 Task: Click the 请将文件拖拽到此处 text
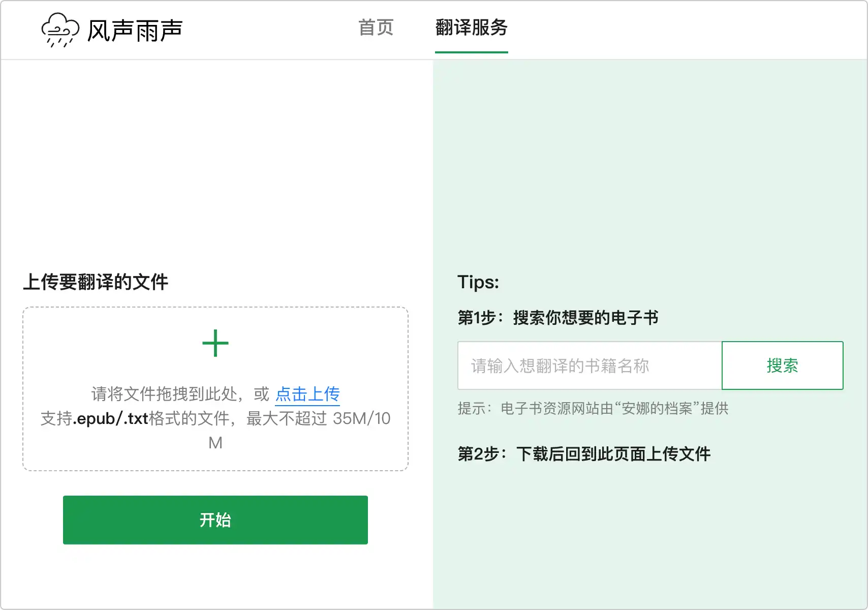tap(164, 394)
